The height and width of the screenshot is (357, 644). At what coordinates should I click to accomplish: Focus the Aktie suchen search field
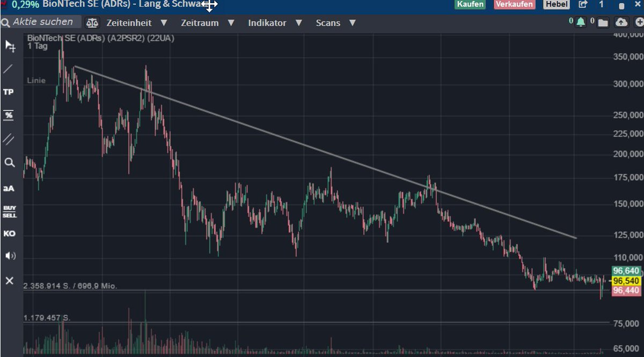[x=46, y=22]
